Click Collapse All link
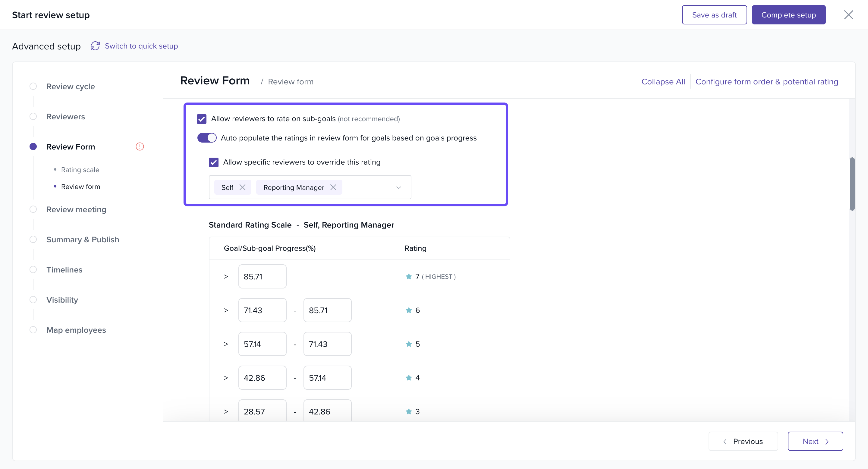868x469 pixels. pos(663,82)
